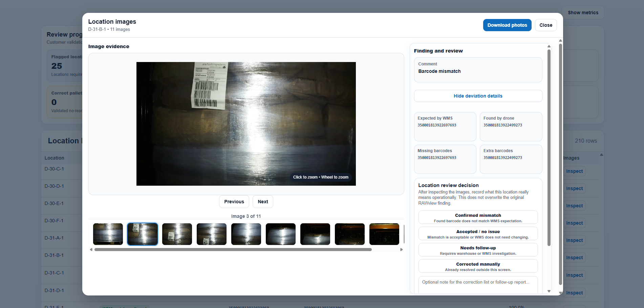The image size is (644, 308).
Task: Inspect row D-30-E-1 images
Action: tap(574, 206)
